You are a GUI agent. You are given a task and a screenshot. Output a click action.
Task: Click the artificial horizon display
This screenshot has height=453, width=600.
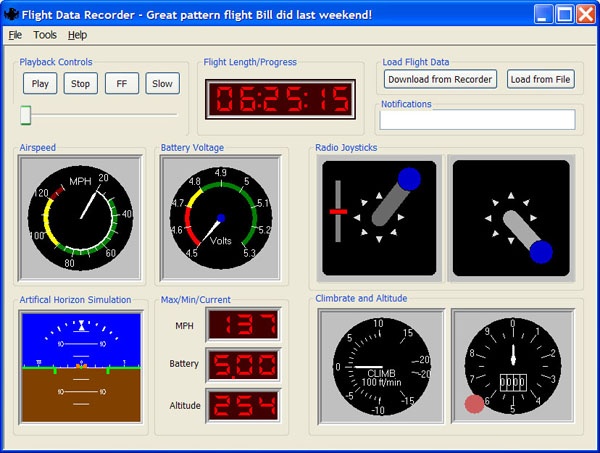(80, 367)
